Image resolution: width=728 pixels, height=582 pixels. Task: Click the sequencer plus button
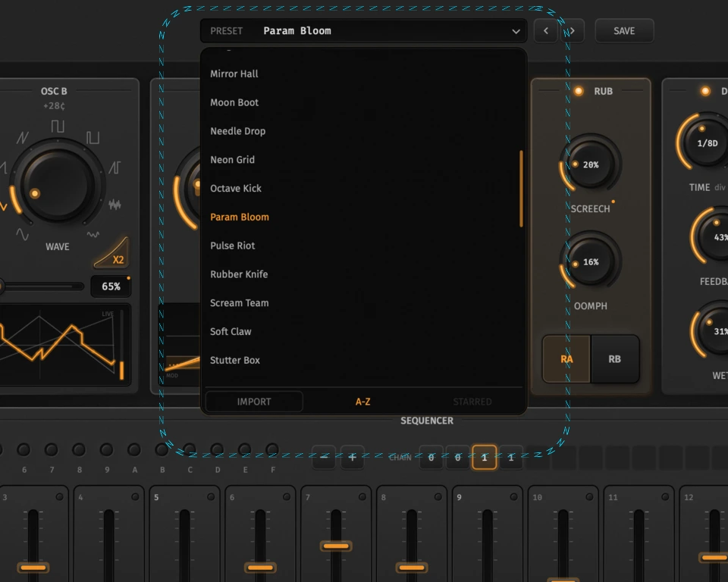[353, 457]
